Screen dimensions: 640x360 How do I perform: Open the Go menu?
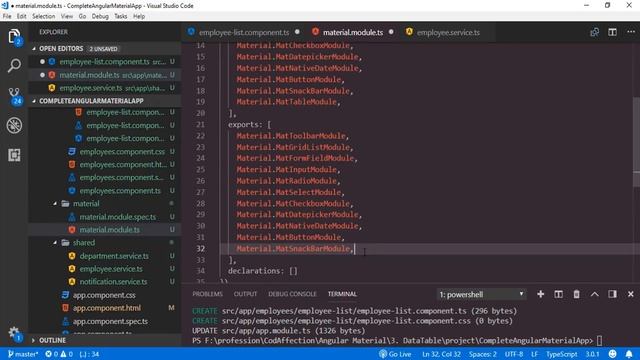click(82, 16)
